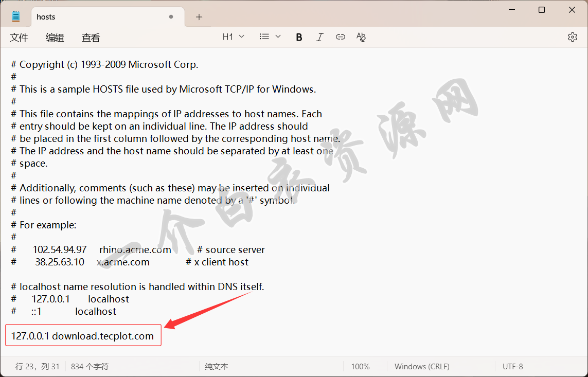Click 38.25.63.10 example IP address
Image resolution: width=588 pixels, height=377 pixels.
[60, 262]
